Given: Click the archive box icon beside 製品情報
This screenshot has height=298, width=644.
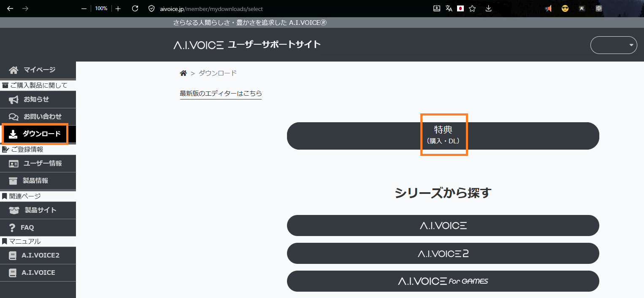Looking at the screenshot, I should (14, 181).
